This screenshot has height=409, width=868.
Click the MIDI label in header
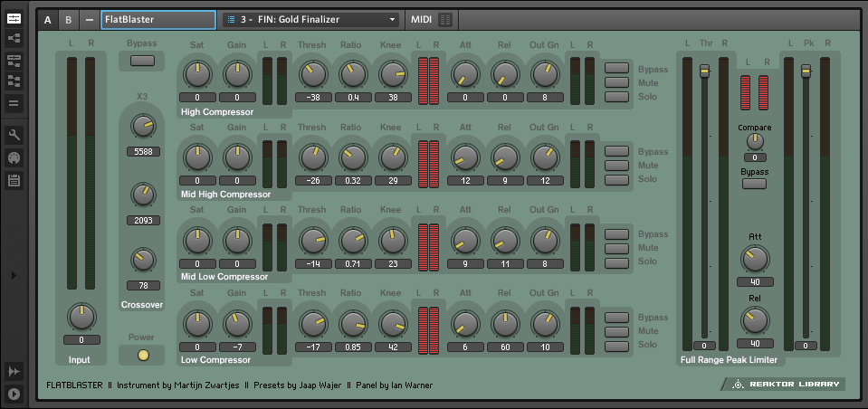coord(421,20)
